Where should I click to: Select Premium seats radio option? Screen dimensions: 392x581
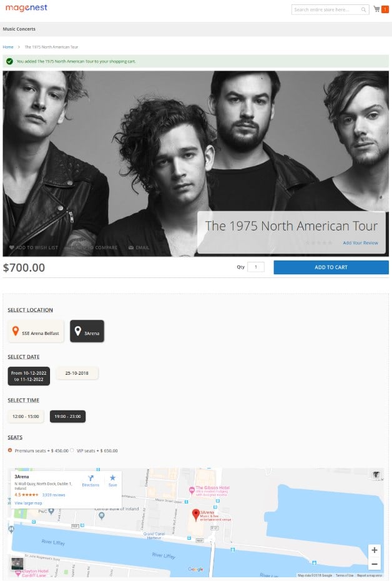click(10, 450)
